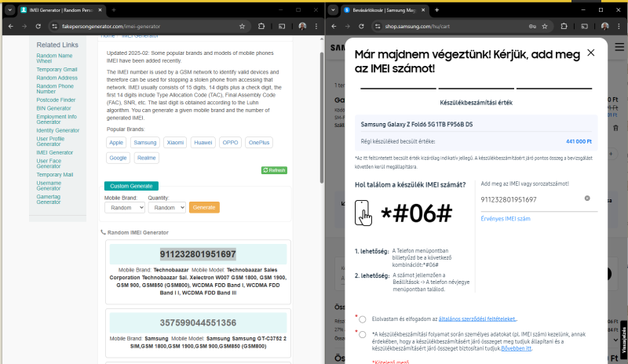Viewport: 628px width, 364px height.
Task: Click back arrow in fakepersongenerator window
Action: pyautogui.click(x=11, y=27)
